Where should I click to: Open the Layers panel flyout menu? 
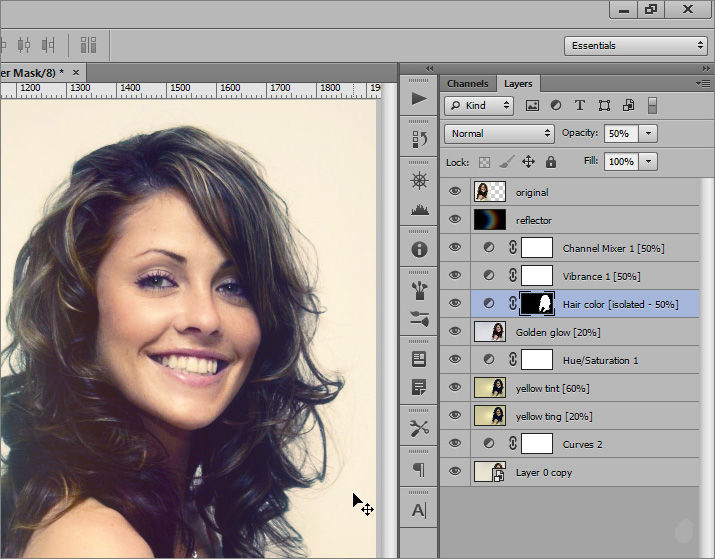pos(704,84)
